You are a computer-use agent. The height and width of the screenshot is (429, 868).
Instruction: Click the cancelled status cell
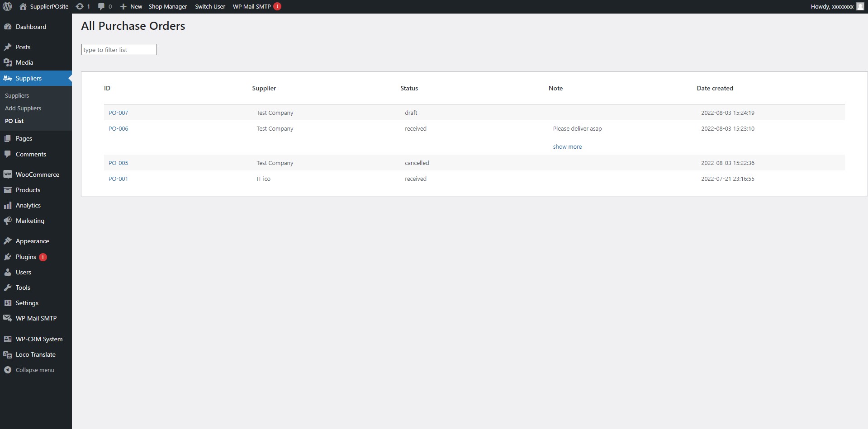pos(417,163)
